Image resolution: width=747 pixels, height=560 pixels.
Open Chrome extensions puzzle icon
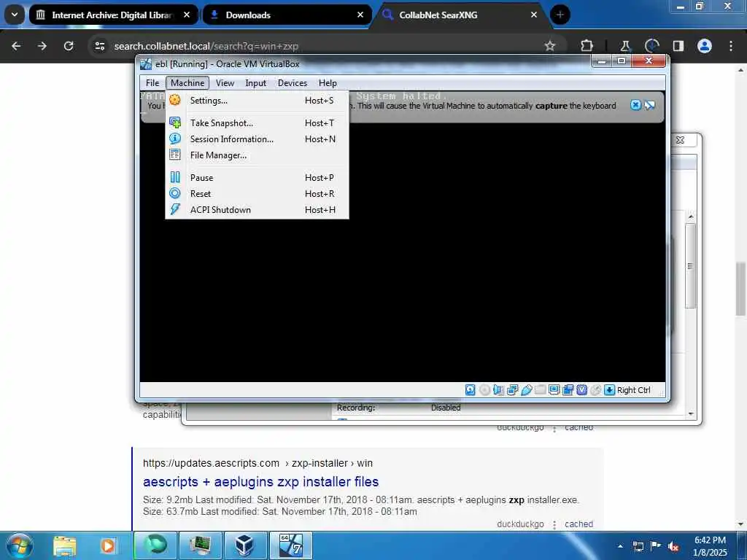pos(587,46)
